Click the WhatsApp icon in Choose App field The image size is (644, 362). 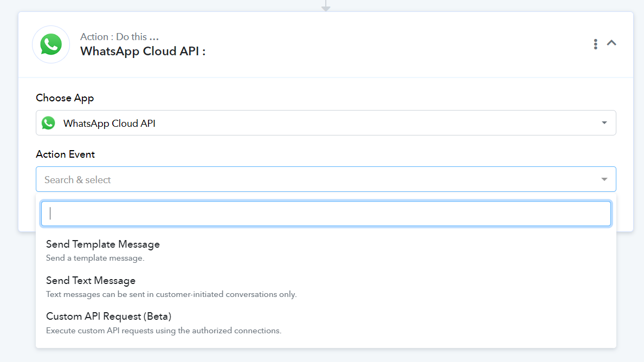coord(48,123)
